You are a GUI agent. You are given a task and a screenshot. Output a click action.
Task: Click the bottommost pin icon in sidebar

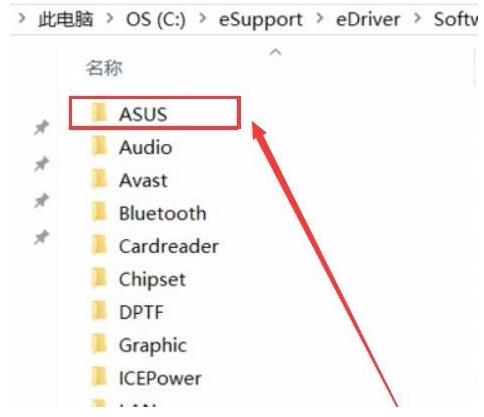41,237
